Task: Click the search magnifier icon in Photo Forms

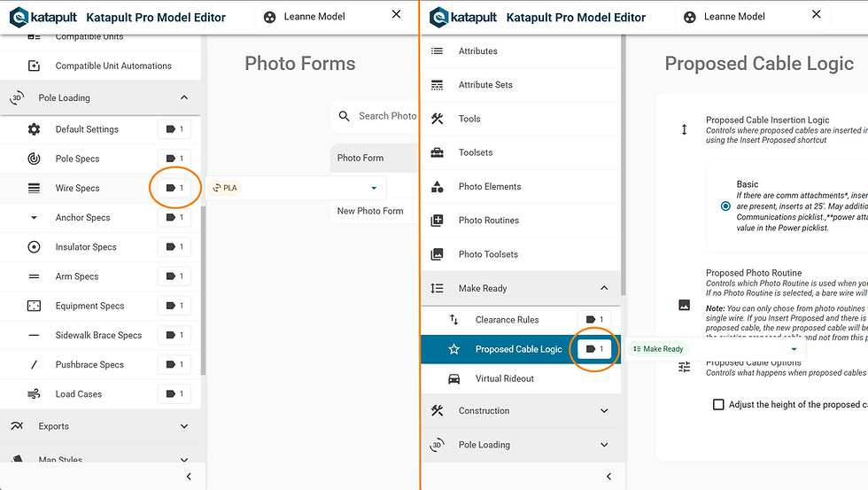Action: coord(344,116)
